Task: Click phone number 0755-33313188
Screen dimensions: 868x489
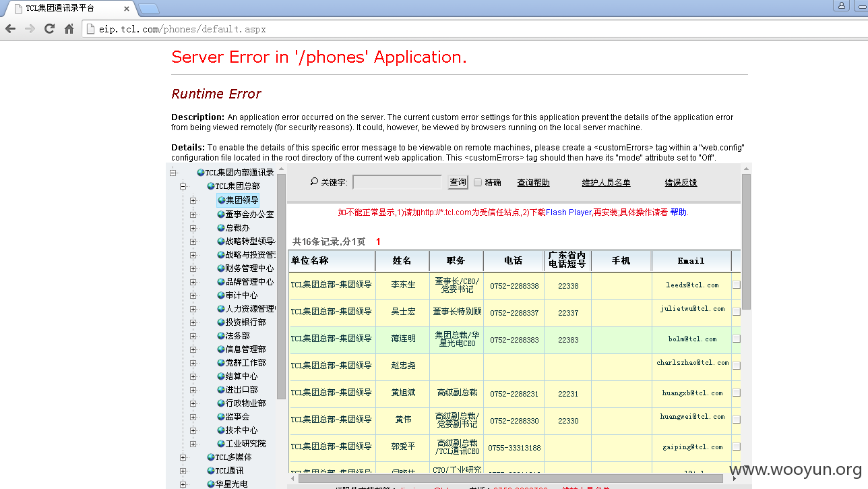Action: (514, 447)
